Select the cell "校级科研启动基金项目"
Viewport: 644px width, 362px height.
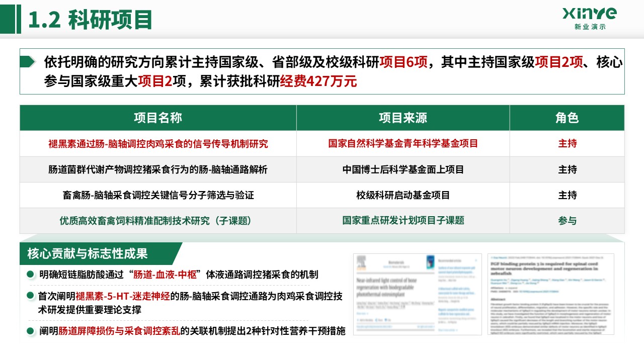pyautogui.click(x=403, y=195)
